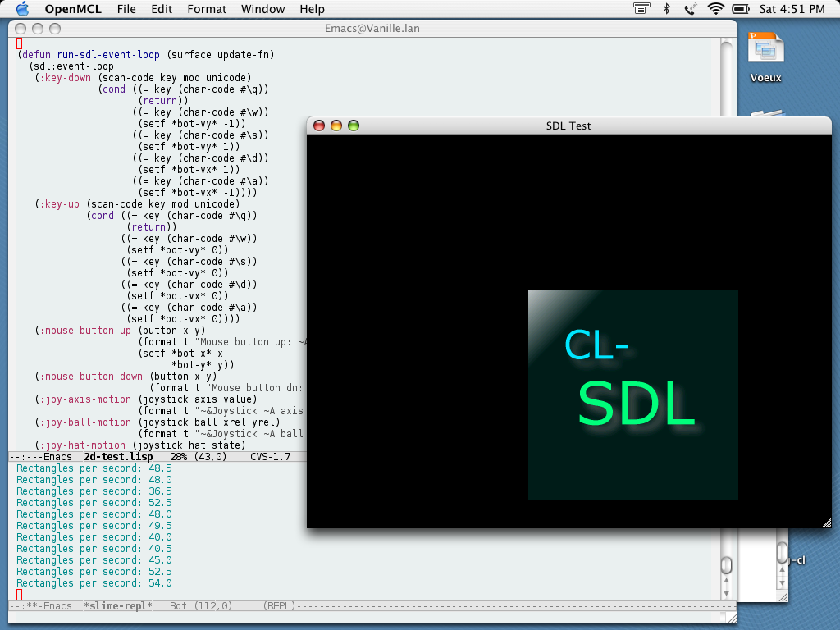
Task: Click the battery status icon
Action: point(741,8)
